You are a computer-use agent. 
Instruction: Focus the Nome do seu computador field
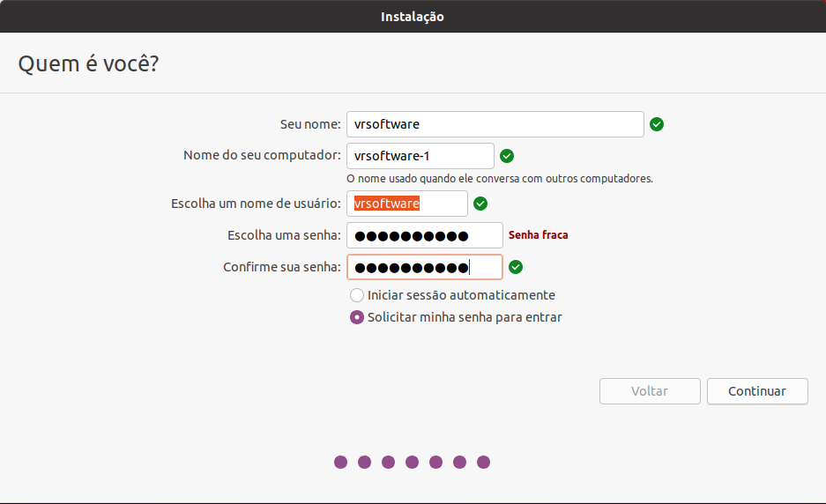pyautogui.click(x=420, y=156)
